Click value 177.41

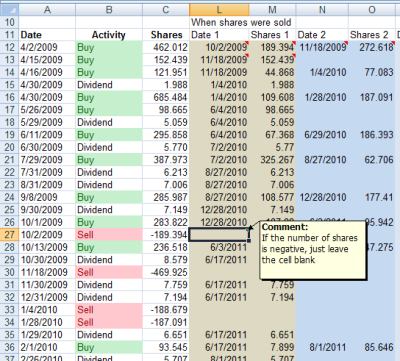(x=372, y=197)
